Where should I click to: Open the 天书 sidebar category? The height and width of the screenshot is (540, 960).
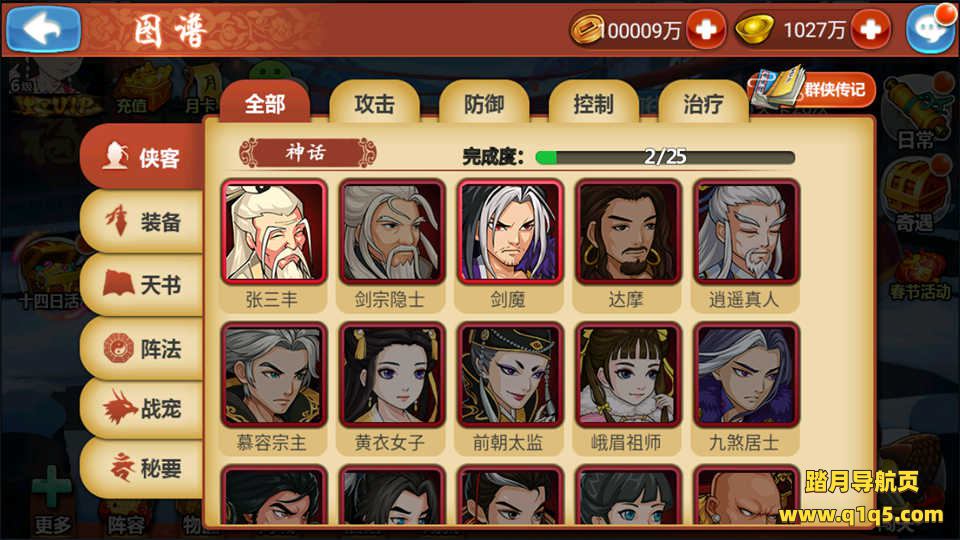pos(143,285)
